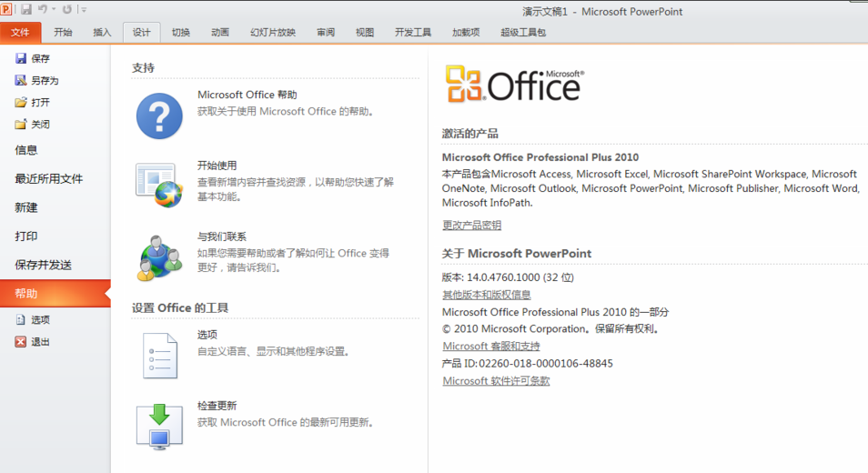The height and width of the screenshot is (473, 868).
Task: Switch to the 审阅 ribbon tab
Action: [326, 32]
